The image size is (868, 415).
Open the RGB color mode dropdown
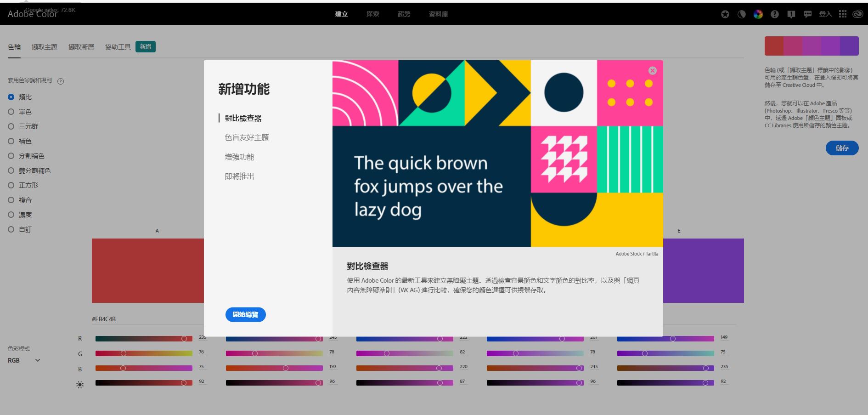(24, 360)
